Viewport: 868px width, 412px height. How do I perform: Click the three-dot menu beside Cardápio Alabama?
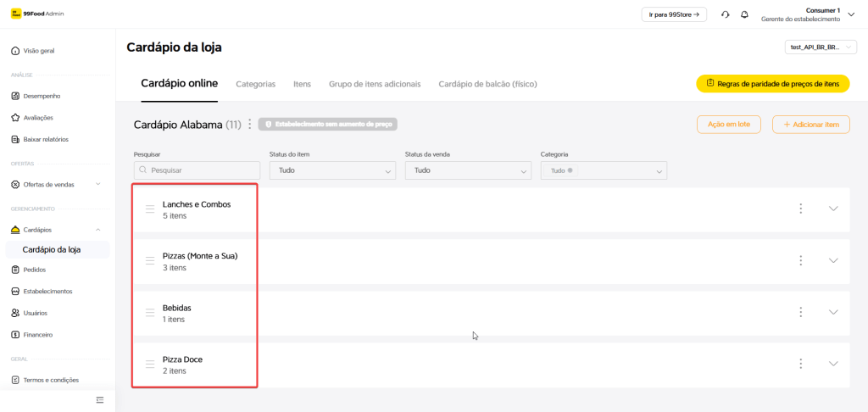point(249,125)
